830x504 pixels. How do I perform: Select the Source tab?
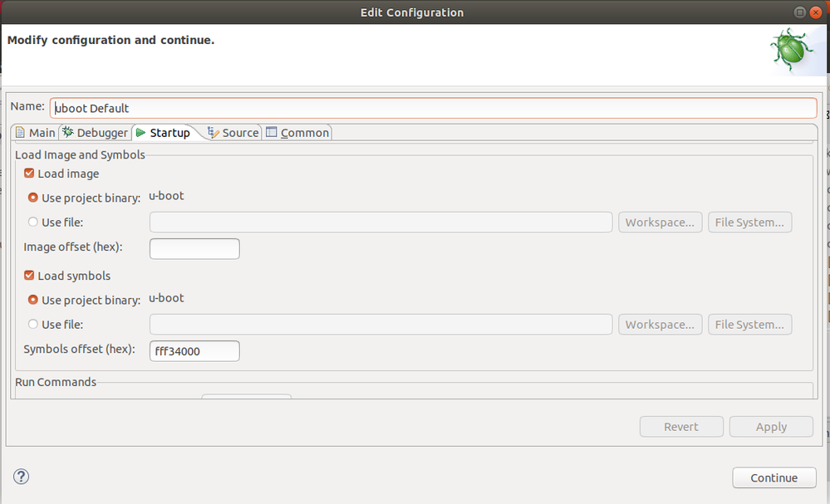coord(233,133)
